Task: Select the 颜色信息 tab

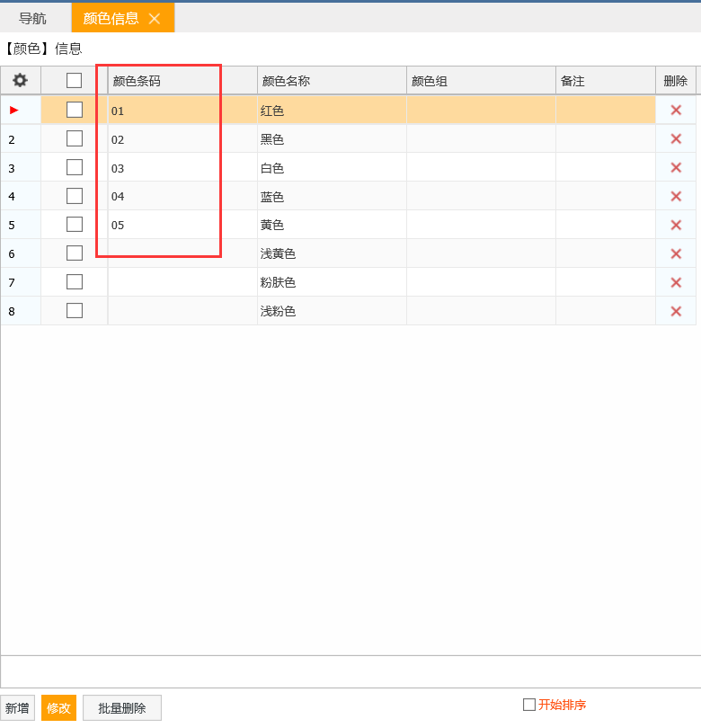Action: tap(111, 18)
